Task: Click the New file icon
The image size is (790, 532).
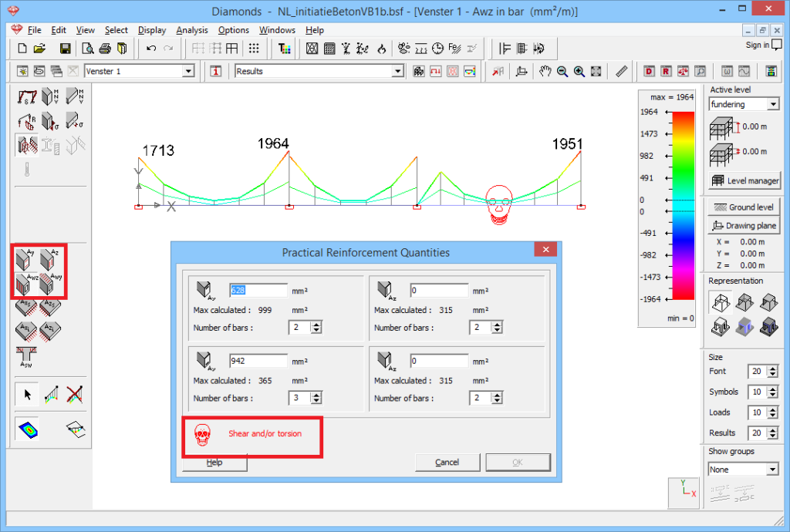Action: click(22, 49)
